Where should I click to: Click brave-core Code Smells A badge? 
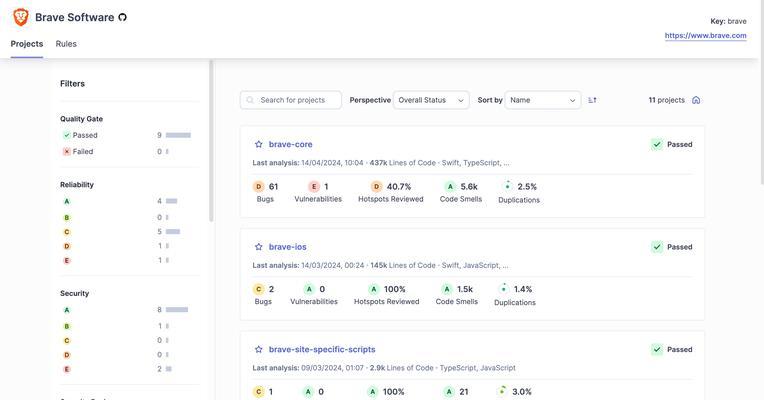coord(450,187)
